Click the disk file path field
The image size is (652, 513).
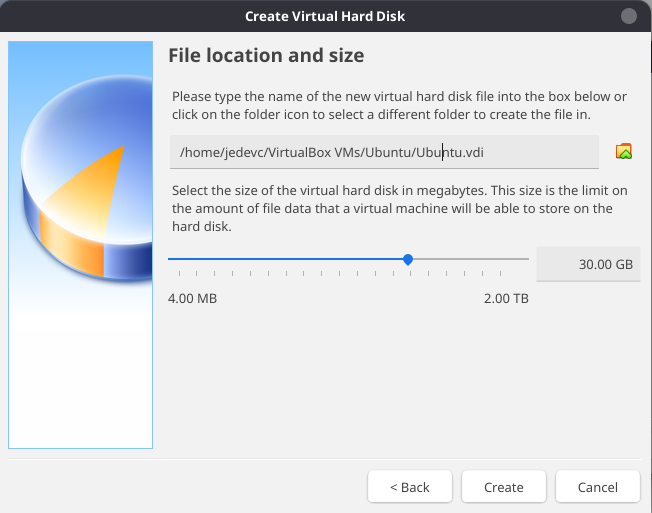[384, 152]
